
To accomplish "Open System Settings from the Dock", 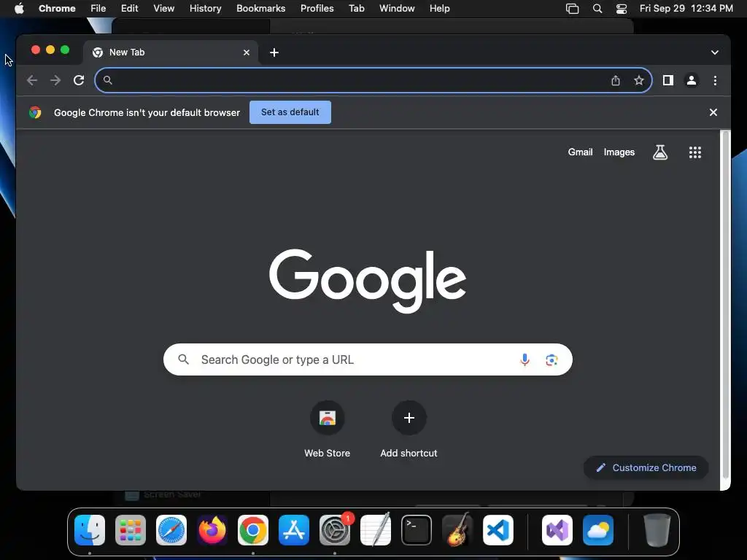I will [x=335, y=530].
